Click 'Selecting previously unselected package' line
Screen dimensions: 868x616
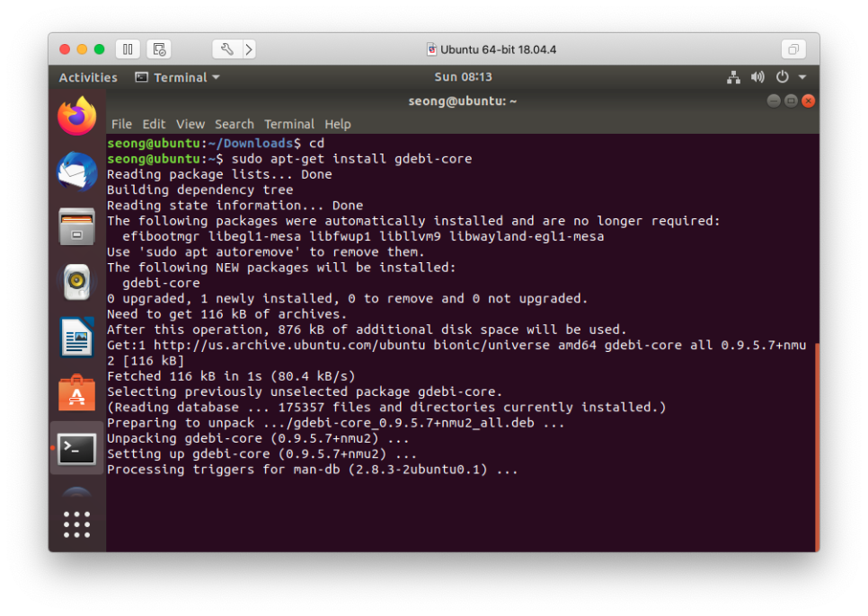305,392
